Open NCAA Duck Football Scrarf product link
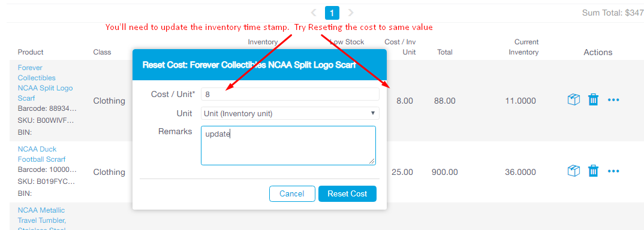Image resolution: width=644 pixels, height=230 pixels. (x=41, y=154)
